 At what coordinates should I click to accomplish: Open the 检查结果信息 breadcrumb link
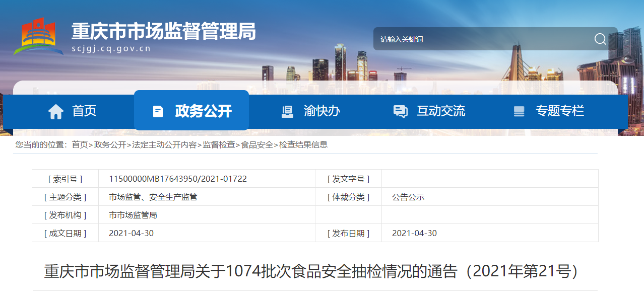303,144
